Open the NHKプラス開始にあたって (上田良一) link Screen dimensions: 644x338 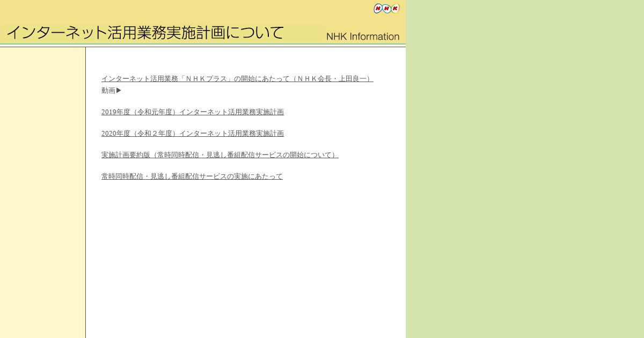tap(237, 79)
